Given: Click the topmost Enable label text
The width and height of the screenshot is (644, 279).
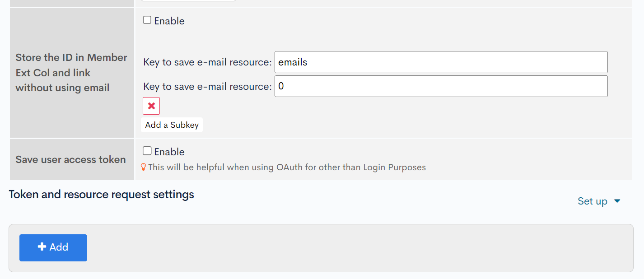Looking at the screenshot, I should point(169,21).
